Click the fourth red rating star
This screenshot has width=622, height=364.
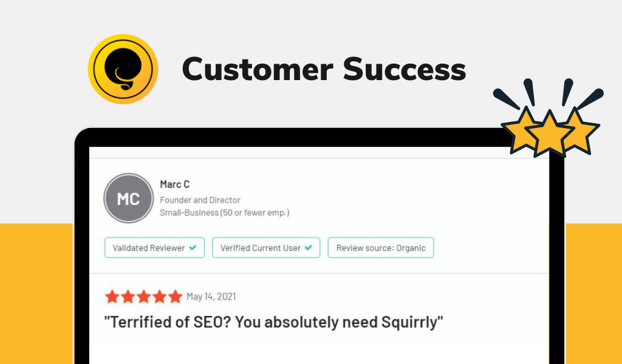coord(160,296)
